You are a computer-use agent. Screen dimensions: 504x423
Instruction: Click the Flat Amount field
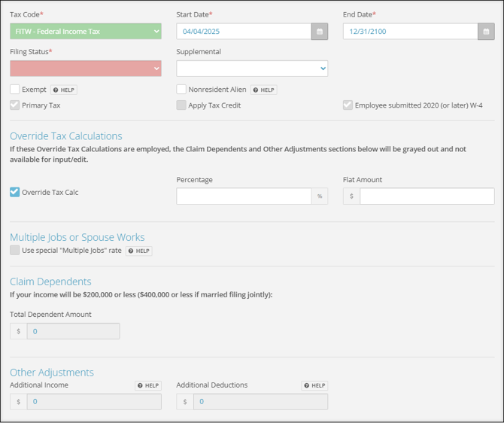(427, 196)
